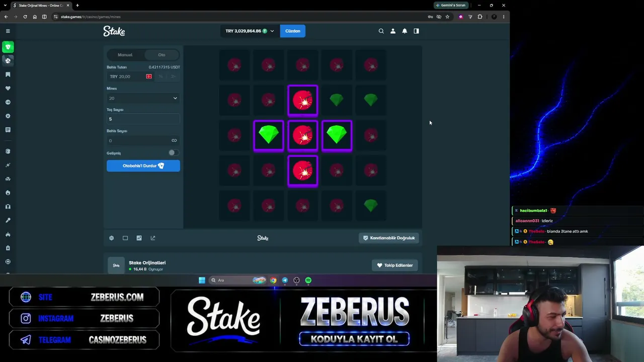
Task: Click the search magnifier in Stake header
Action: coord(381,31)
